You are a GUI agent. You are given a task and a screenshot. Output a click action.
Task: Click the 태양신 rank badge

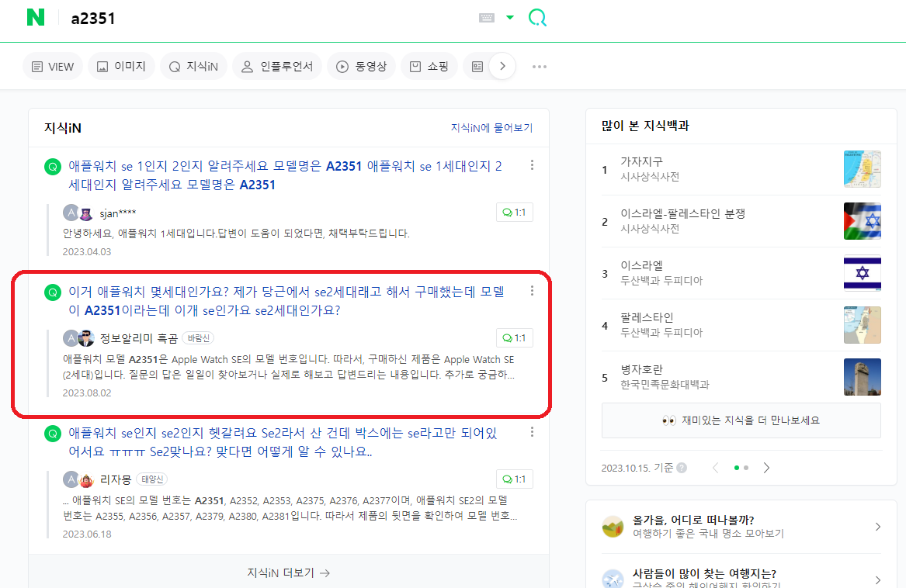(x=152, y=479)
